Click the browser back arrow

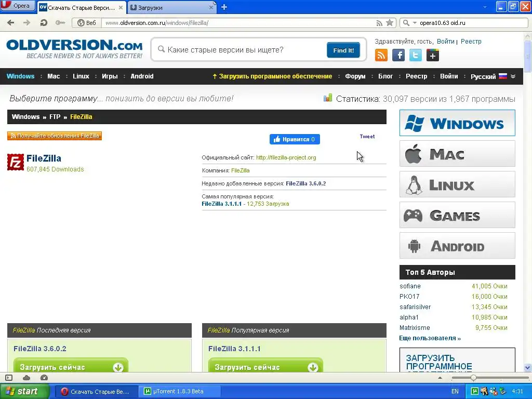[11, 23]
